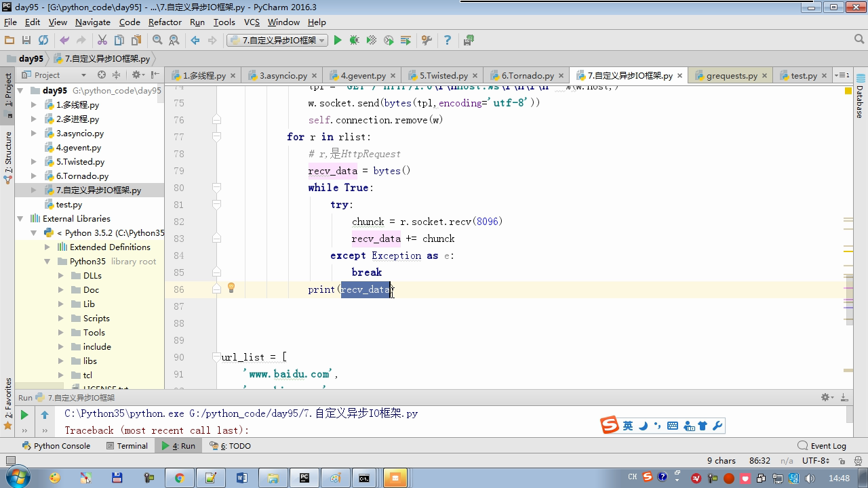
Task: Open Find using the magnifier icon
Action: (x=157, y=41)
